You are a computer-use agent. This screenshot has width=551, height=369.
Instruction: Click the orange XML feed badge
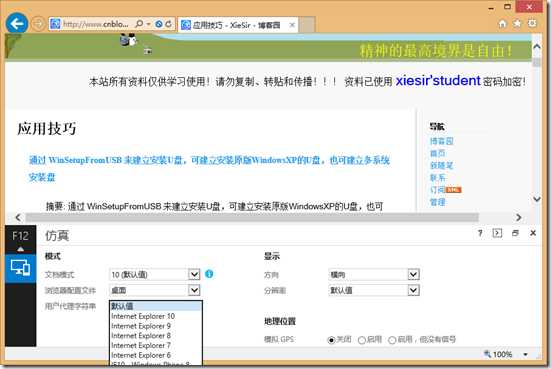pyautogui.click(x=453, y=190)
